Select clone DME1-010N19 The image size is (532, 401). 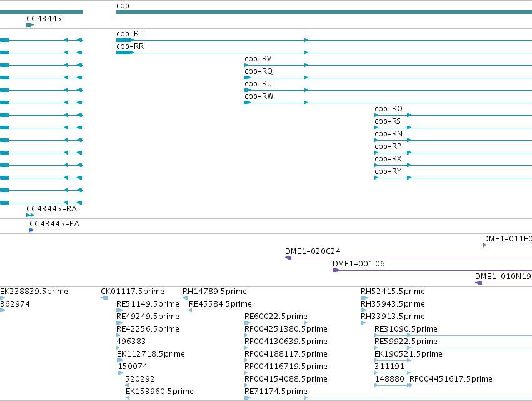point(503,277)
